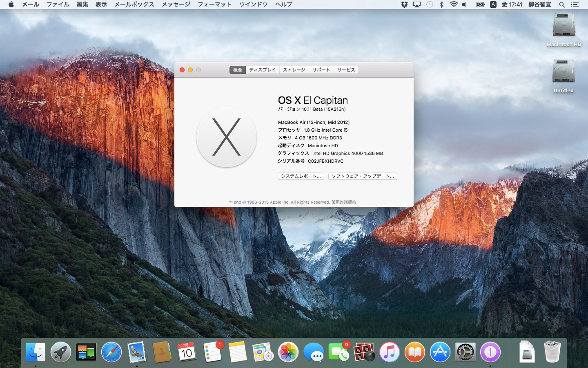Open System Preferences from the Dock
The height and width of the screenshot is (368, 588).
(465, 352)
